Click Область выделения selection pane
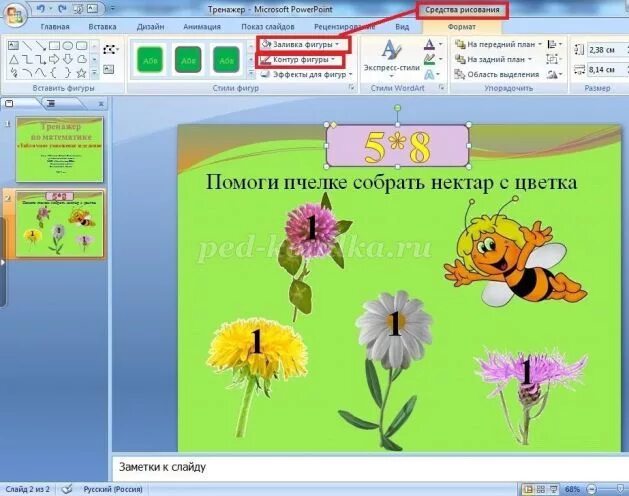This screenshot has width=629, height=496. click(x=497, y=74)
